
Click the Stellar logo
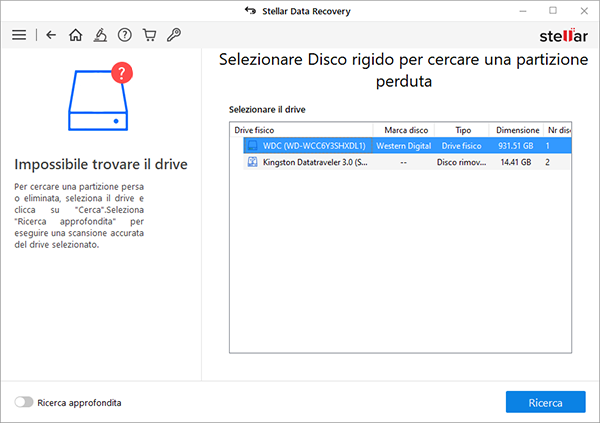pos(563,36)
